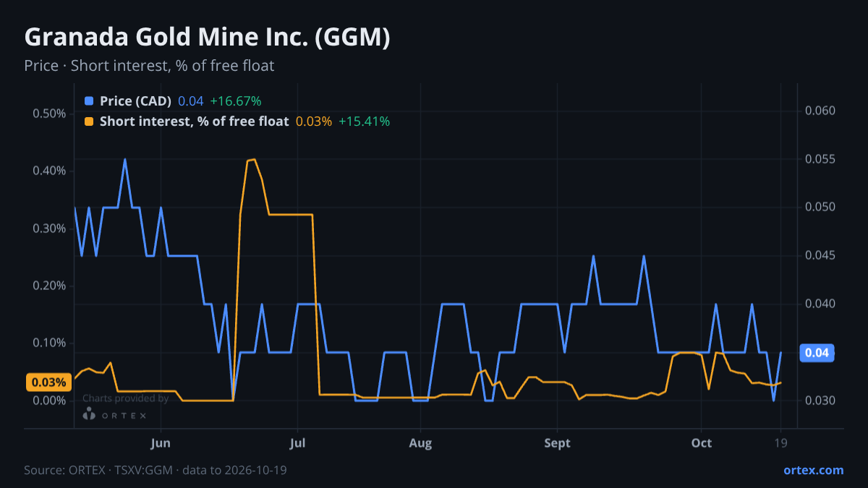
Task: Click the 19 date label on x-axis
Action: click(x=780, y=443)
